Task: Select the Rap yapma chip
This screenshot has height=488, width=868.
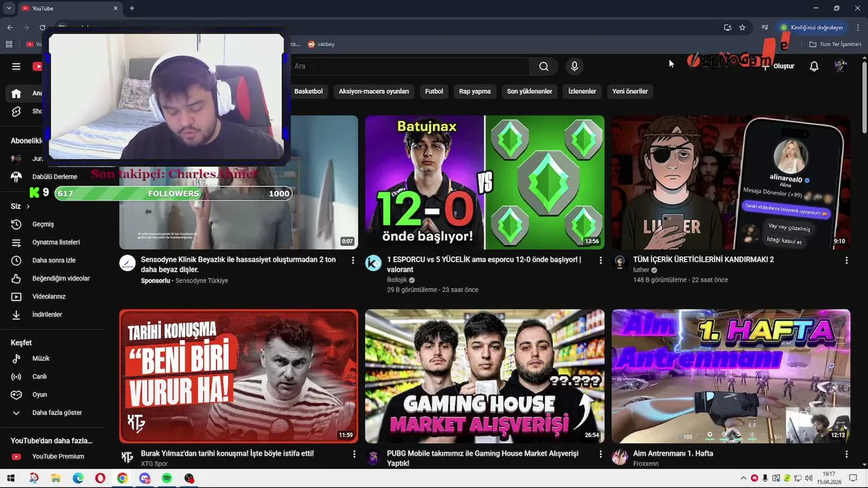Action: pyautogui.click(x=475, y=91)
